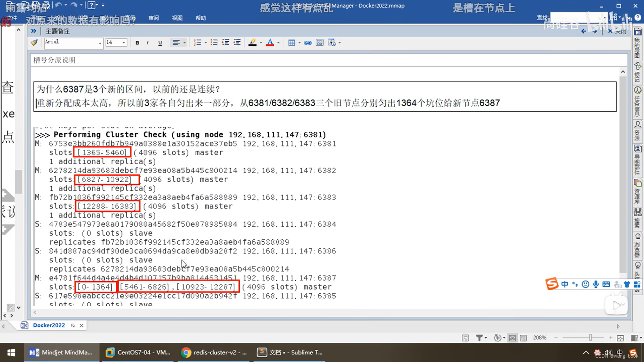The height and width of the screenshot is (362, 644).
Task: Open the Arial font name dropdown
Action: [100, 43]
